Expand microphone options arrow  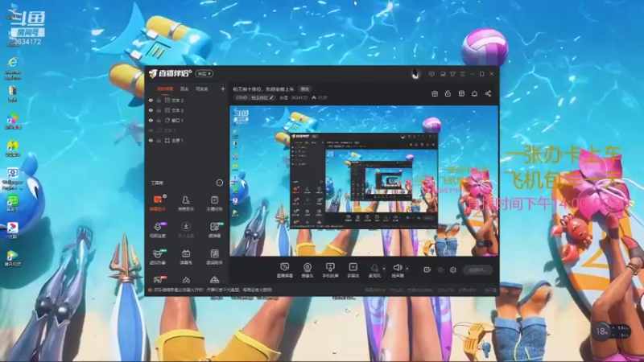(x=384, y=269)
